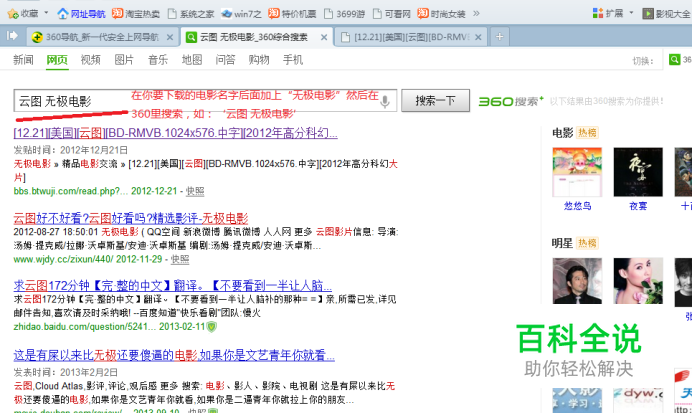Open the 网址导航 bookmark
692x413 pixels.
pos(81,14)
